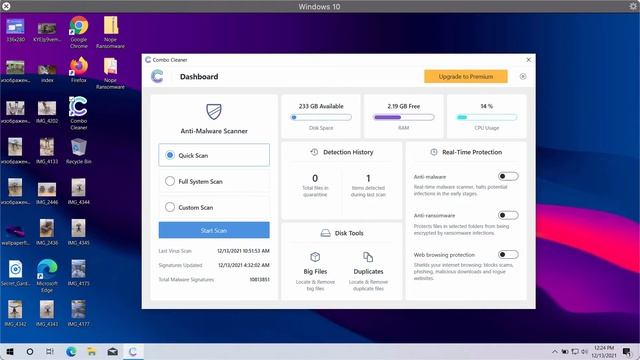
Task: Enable Anti-ransomware protection toggle
Action: click(x=508, y=215)
